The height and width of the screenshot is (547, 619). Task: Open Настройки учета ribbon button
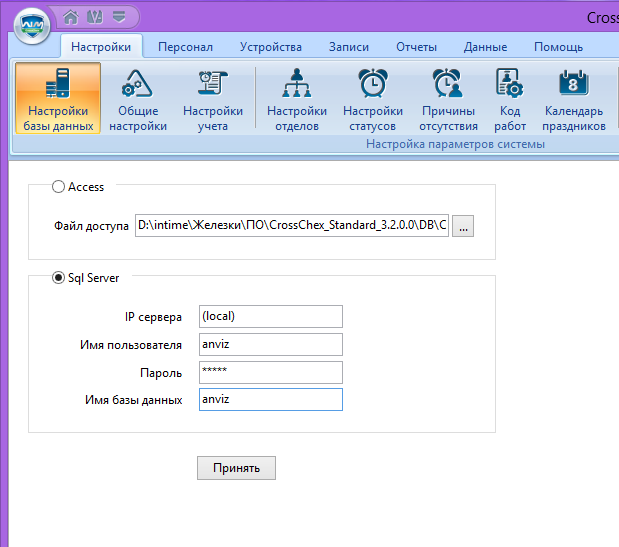coord(213,98)
